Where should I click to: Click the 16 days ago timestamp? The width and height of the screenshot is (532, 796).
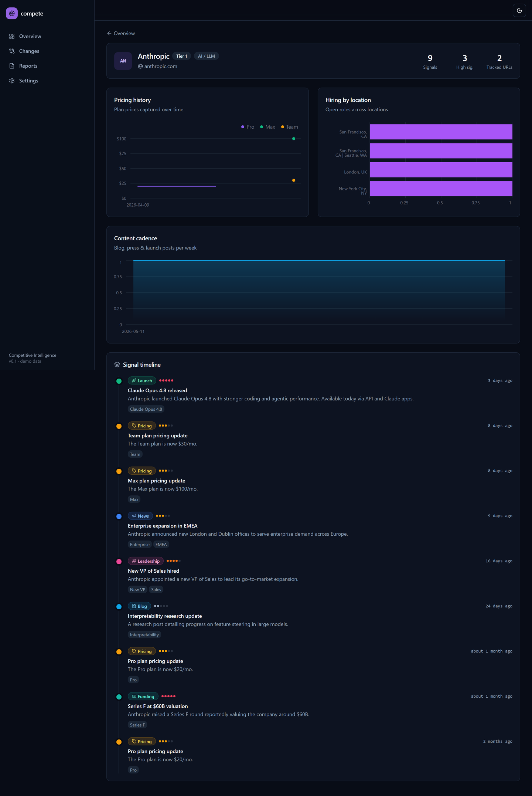tap(499, 561)
